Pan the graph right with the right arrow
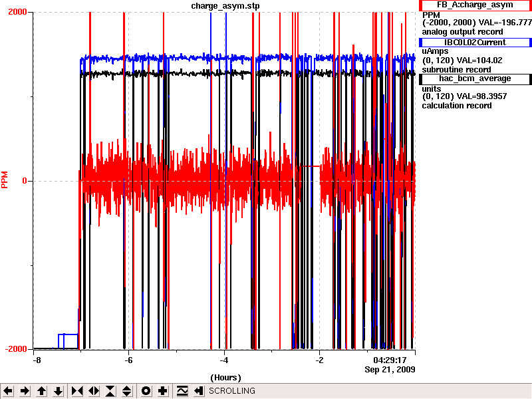The image size is (532, 399). [x=25, y=391]
